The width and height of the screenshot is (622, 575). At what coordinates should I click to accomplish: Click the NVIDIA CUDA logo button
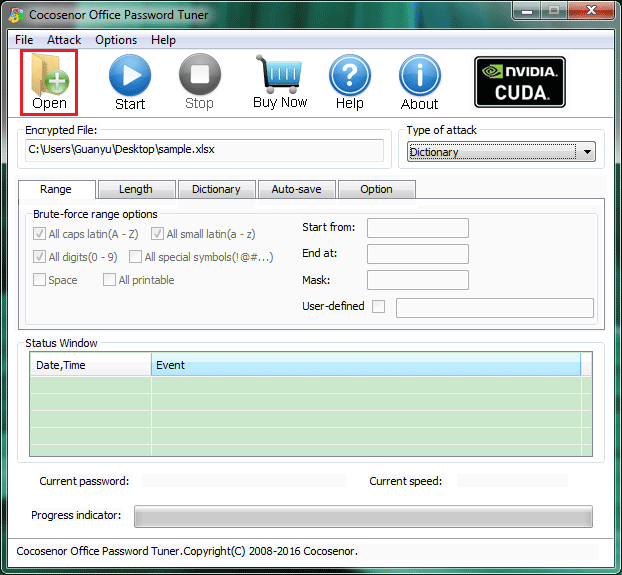[x=520, y=82]
